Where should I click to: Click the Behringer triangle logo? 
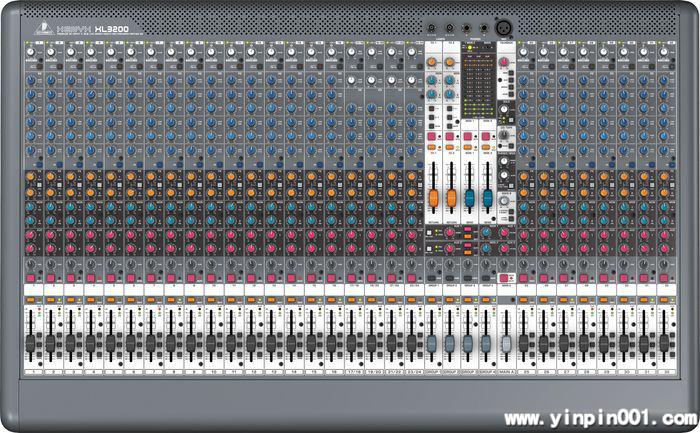click(43, 28)
